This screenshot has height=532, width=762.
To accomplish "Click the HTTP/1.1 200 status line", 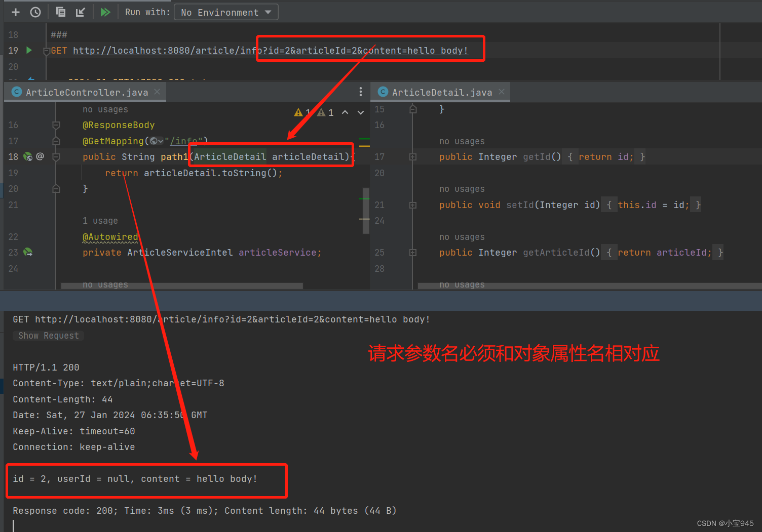I will click(x=46, y=367).
